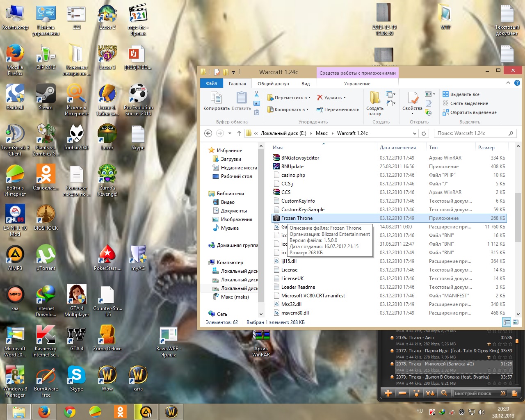This screenshot has height=420, width=525.
Task: Click Снять выделение button
Action: coord(466,103)
